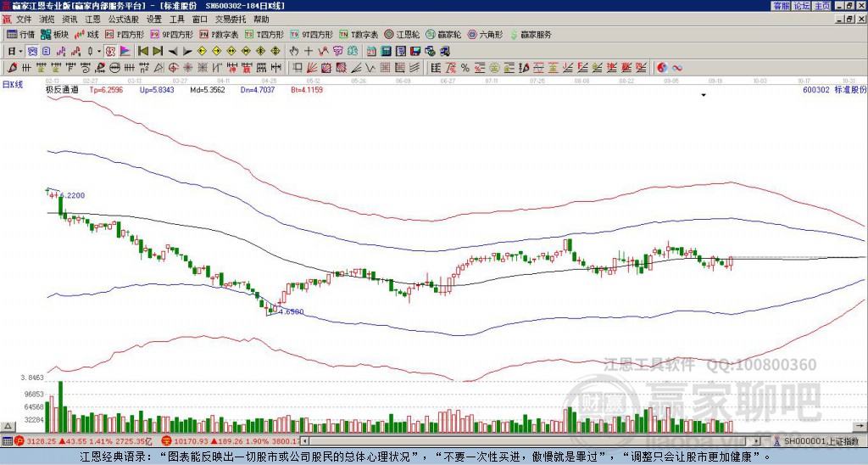Image resolution: width=868 pixels, height=465 pixels.
Task: Click the 600302 标准股份 stock label
Action: click(834, 89)
